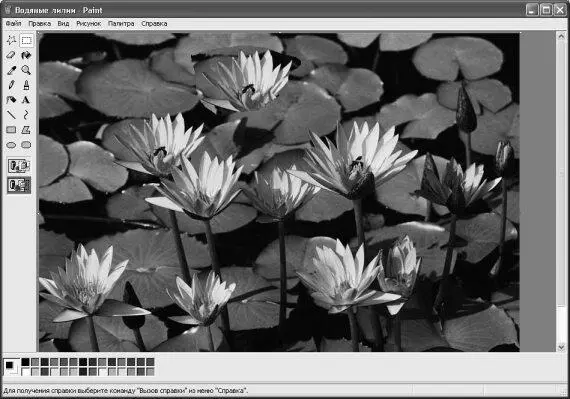Viewport: 570px width, 399px height.
Task: Activate the Airbrush spray tool
Action: pos(11,100)
